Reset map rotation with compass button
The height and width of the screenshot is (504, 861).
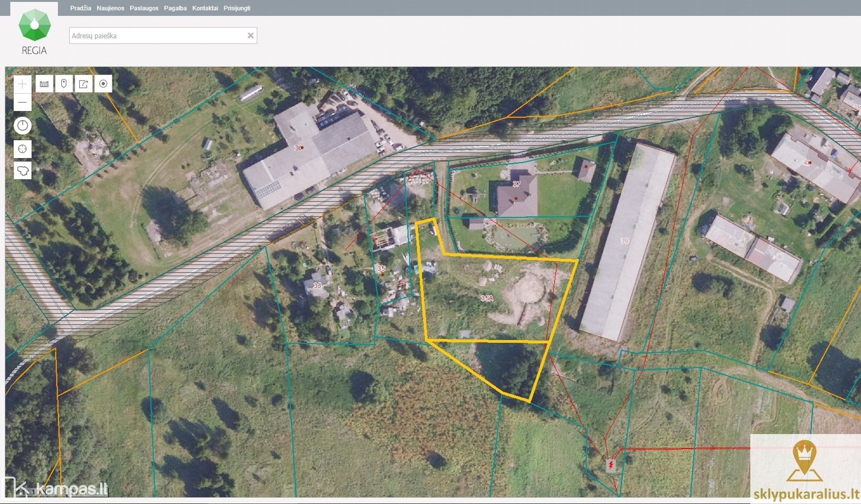22,125
